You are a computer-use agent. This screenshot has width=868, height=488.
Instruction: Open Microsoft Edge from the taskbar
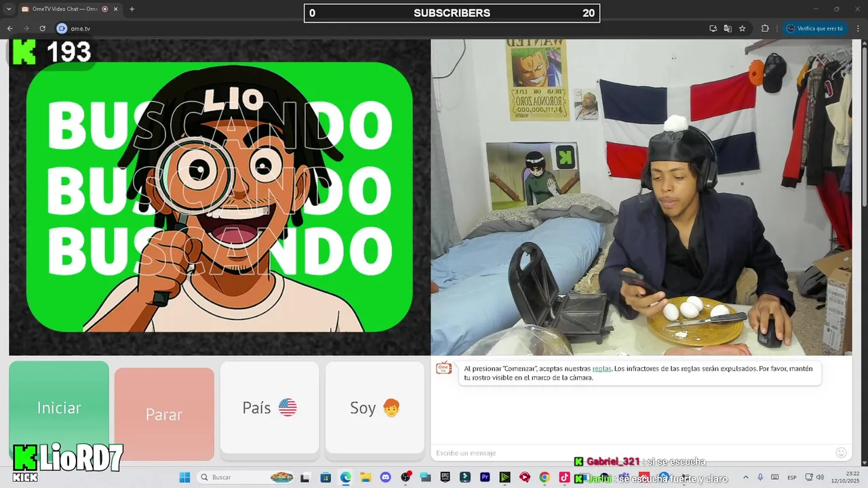pos(345,477)
